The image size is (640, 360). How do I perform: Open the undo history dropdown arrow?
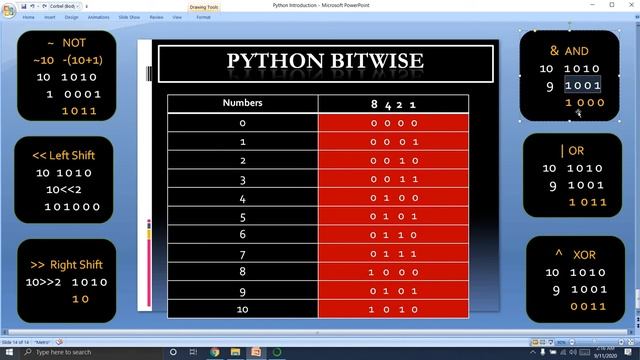(38, 6)
